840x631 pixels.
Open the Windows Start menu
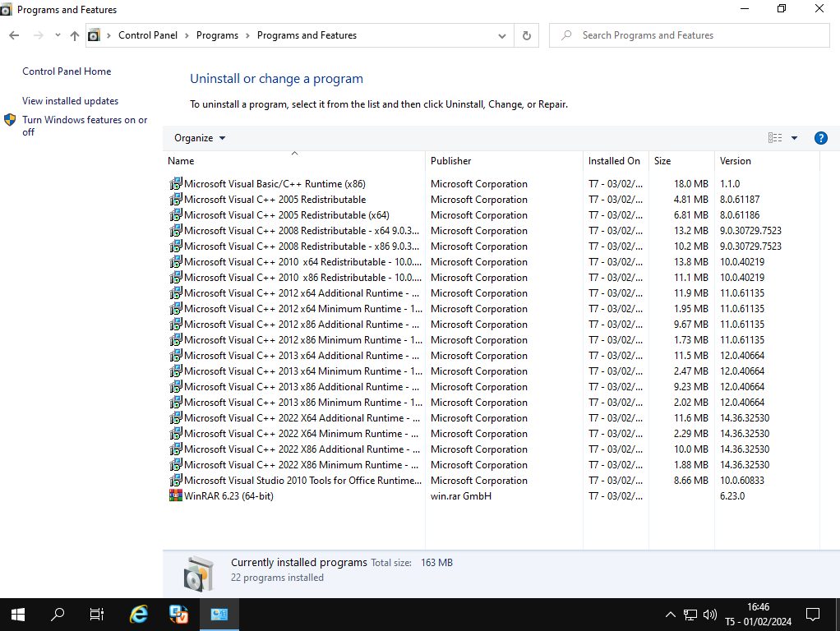point(18,614)
